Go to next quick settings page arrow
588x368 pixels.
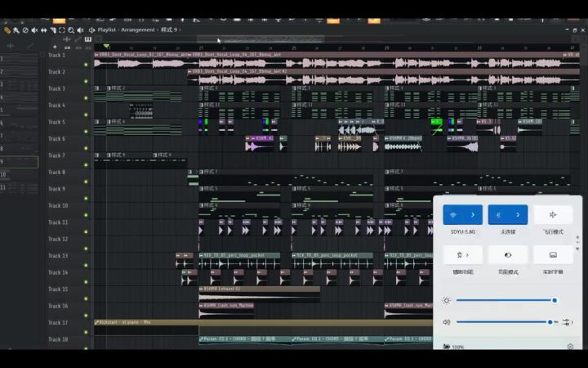coord(577,249)
